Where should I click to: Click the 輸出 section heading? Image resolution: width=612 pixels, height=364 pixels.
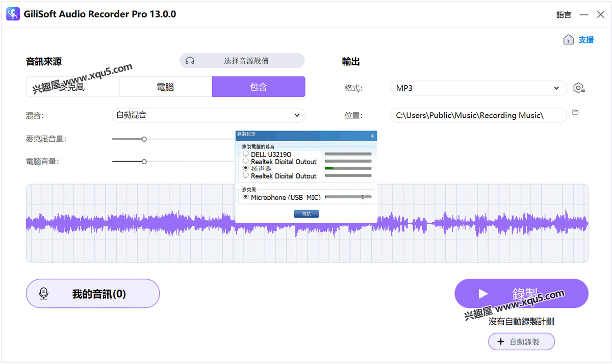click(351, 62)
